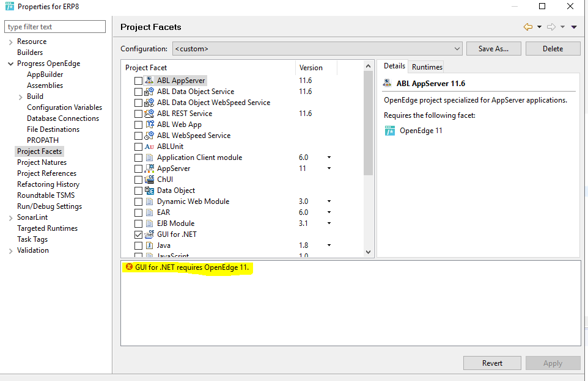Open the Java version dropdown
Viewport: 588px width, 381px height.
pyautogui.click(x=329, y=245)
